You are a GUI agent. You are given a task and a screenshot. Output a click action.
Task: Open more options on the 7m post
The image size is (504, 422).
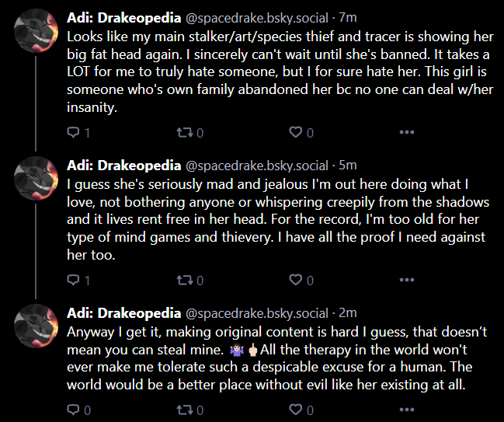[407, 132]
